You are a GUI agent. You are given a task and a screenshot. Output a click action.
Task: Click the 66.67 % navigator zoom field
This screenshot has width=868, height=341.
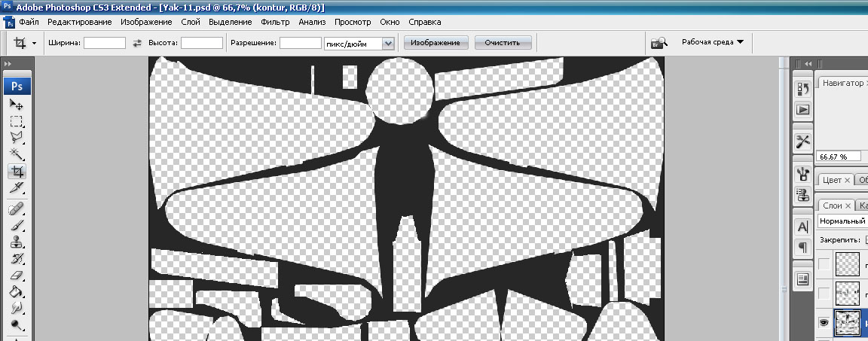[x=838, y=157]
